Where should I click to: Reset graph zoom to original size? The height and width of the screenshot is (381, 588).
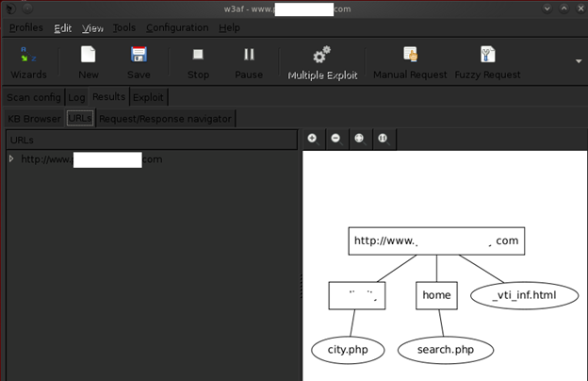click(x=383, y=139)
